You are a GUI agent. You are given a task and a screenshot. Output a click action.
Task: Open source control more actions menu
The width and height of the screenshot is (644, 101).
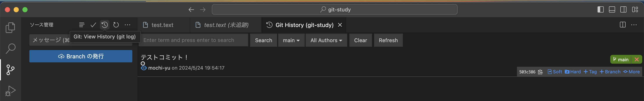(x=127, y=25)
